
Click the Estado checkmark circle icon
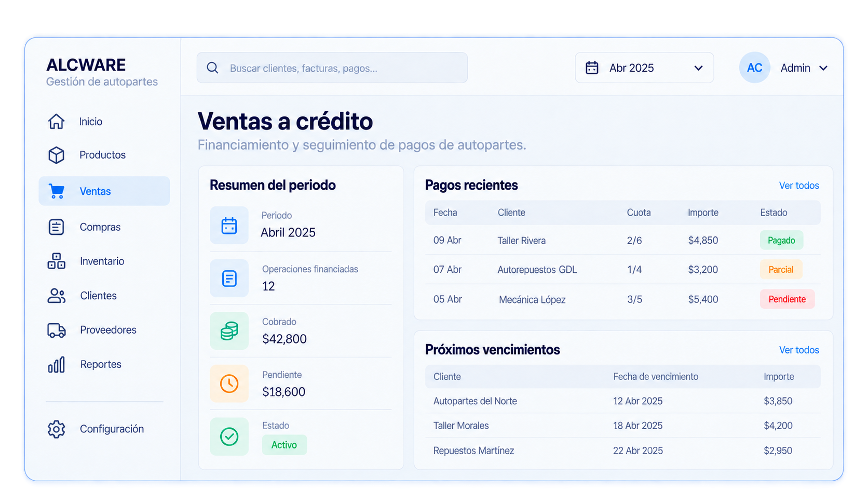click(229, 437)
